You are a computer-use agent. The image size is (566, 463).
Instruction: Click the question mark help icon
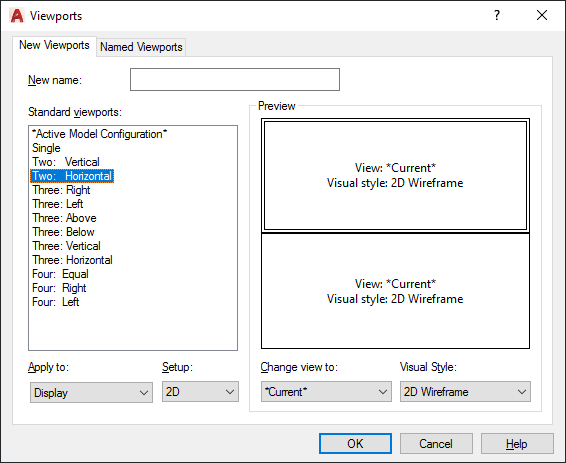pos(497,15)
